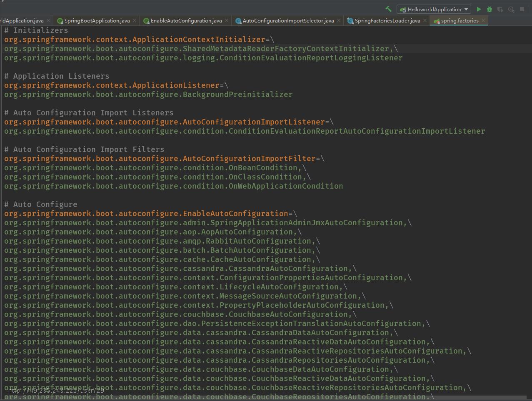Viewport: 532px width, 401px height.
Task: Click the LifecycleAutoConfiguration line
Action: point(176,287)
